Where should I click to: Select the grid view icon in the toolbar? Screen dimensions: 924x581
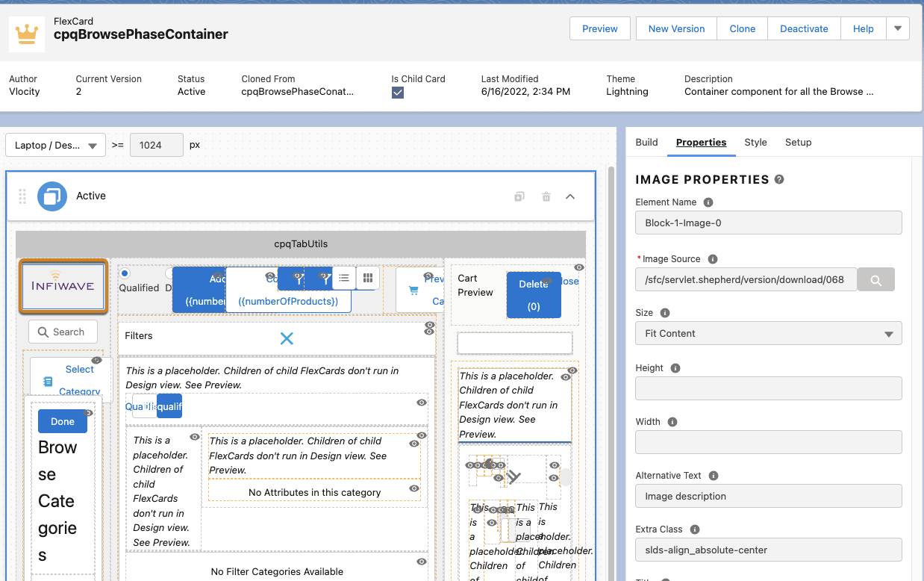tap(367, 278)
